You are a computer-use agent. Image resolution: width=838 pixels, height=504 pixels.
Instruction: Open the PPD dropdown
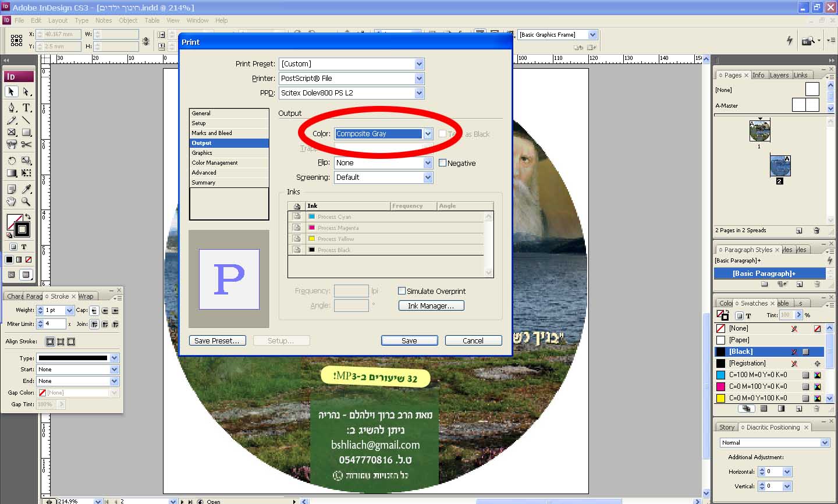[420, 93]
